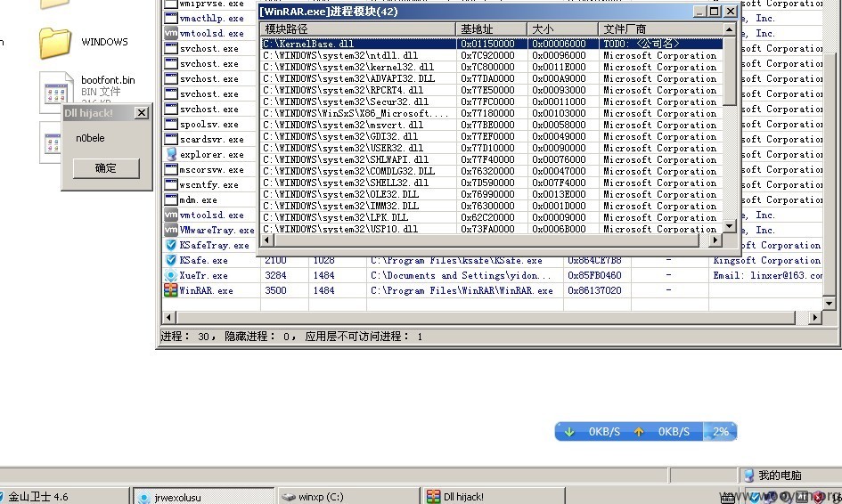The width and height of the screenshot is (842, 504).
Task: Select the GDI32.dll module path
Action: pos(340,136)
